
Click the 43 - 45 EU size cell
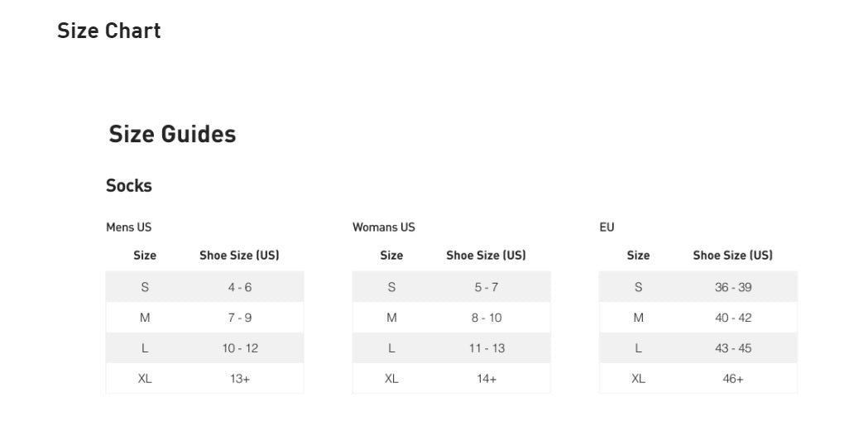click(733, 348)
